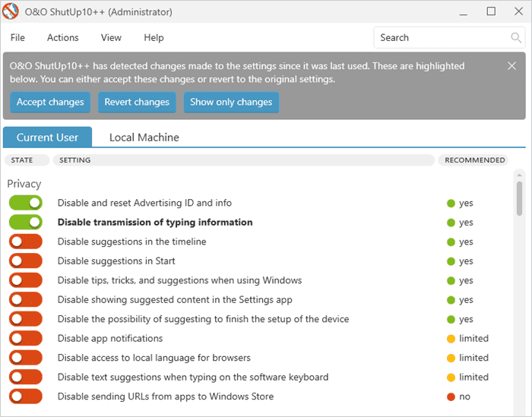Dismiss the detected changes notification banner
The height and width of the screenshot is (417, 532).
(x=511, y=66)
